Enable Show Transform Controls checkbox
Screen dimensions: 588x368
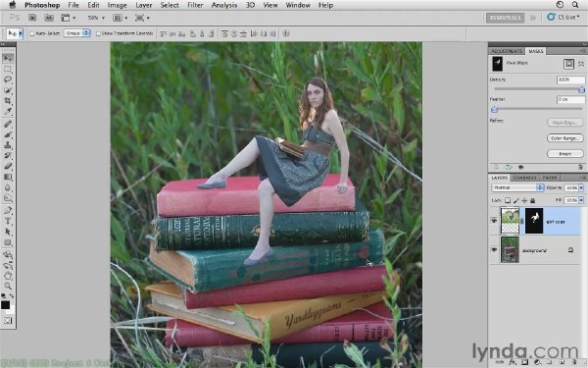[x=98, y=33]
